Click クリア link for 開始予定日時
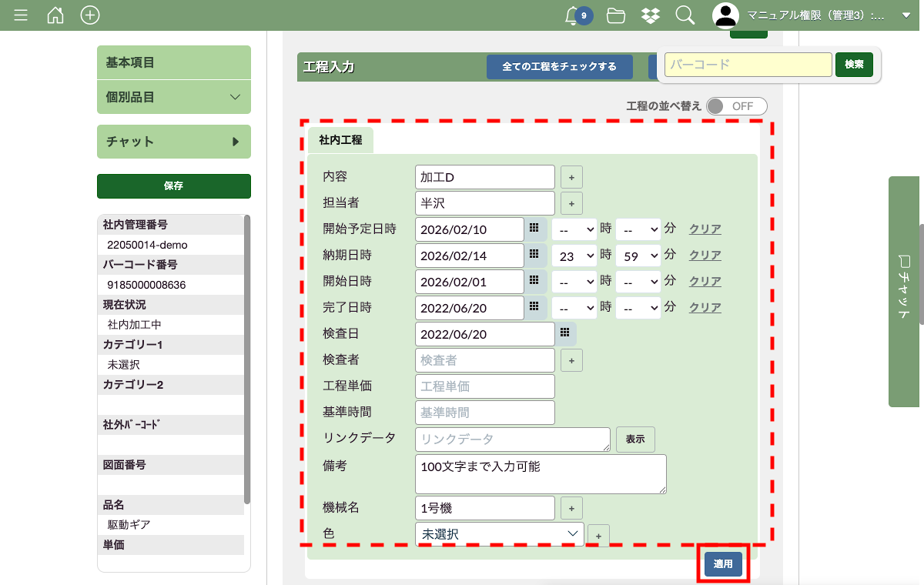924x585 pixels. [705, 229]
